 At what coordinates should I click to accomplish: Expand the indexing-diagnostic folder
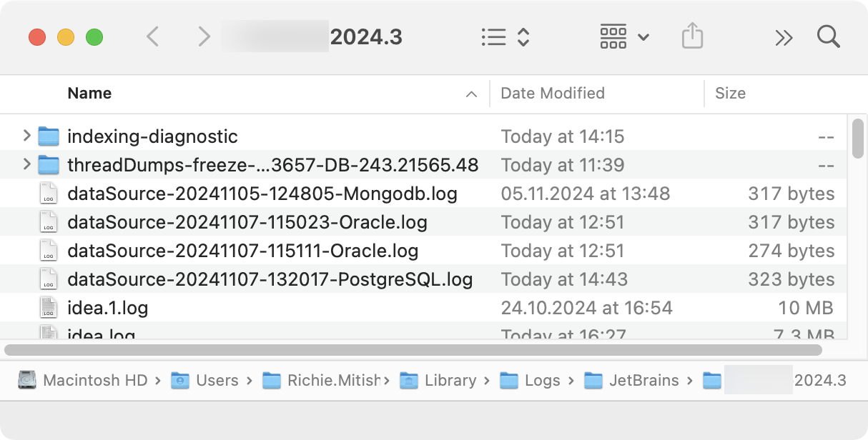[x=26, y=136]
